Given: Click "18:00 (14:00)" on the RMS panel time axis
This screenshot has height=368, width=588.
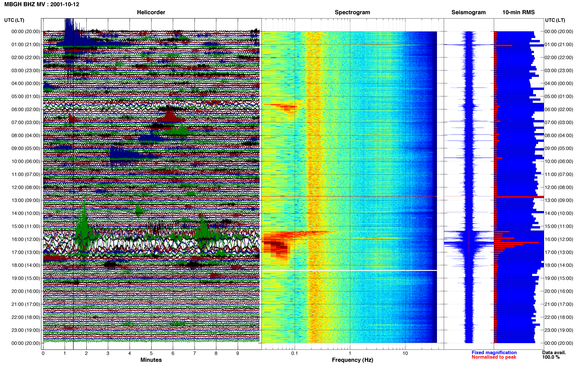Looking at the screenshot, I should click(x=559, y=265).
